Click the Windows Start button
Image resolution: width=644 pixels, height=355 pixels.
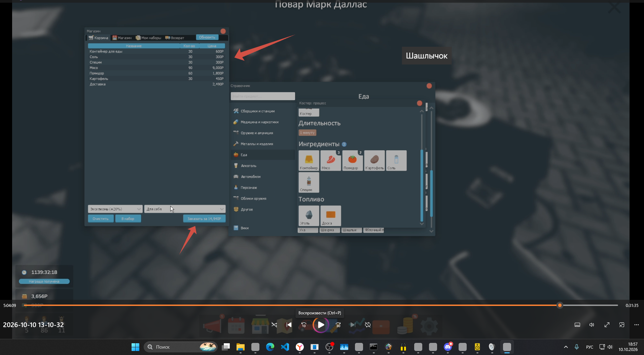point(135,347)
